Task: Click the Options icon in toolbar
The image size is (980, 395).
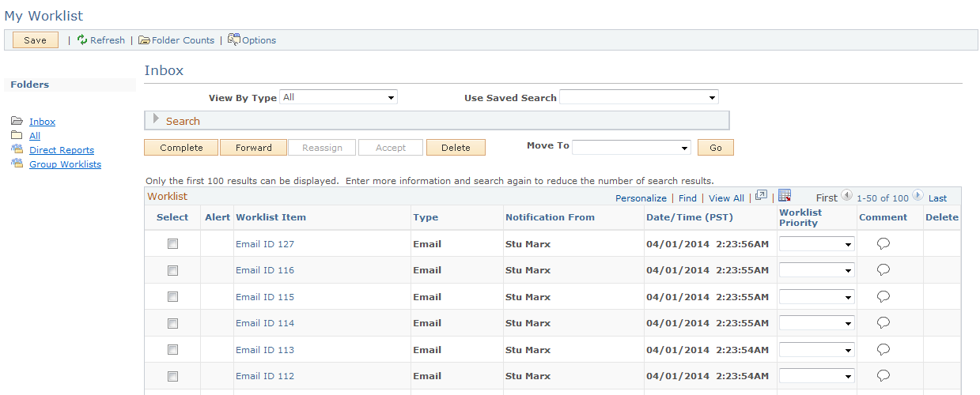Action: pos(233,39)
